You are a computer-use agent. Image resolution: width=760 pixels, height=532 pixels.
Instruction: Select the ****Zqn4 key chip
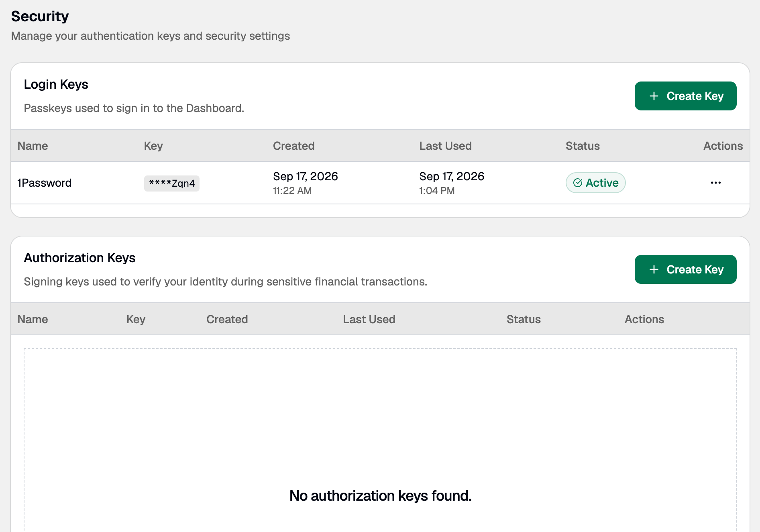click(x=172, y=183)
